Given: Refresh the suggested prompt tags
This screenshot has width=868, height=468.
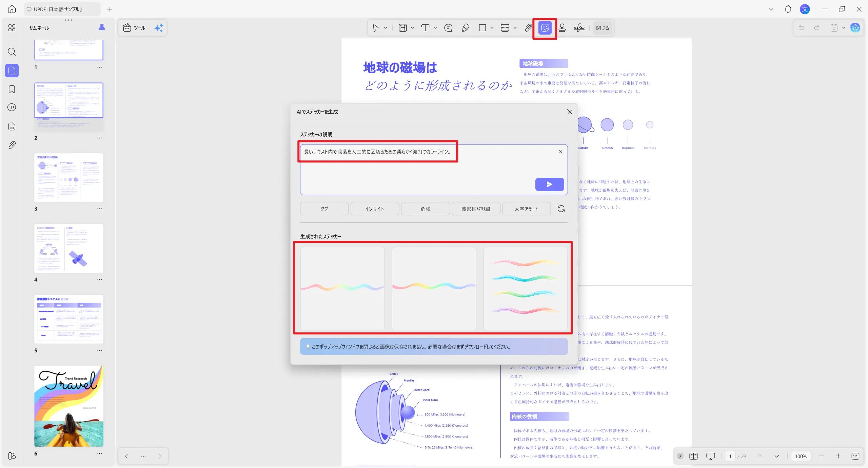Looking at the screenshot, I should coord(561,209).
